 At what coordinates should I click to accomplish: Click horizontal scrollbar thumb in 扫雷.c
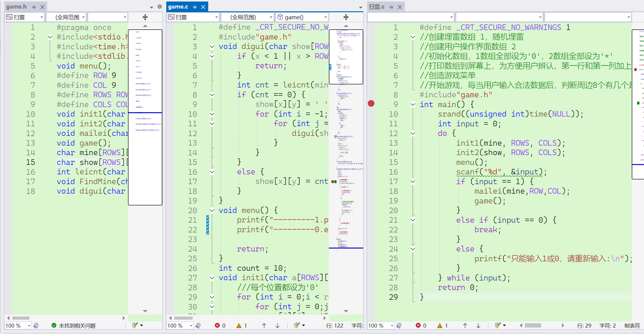(533, 325)
